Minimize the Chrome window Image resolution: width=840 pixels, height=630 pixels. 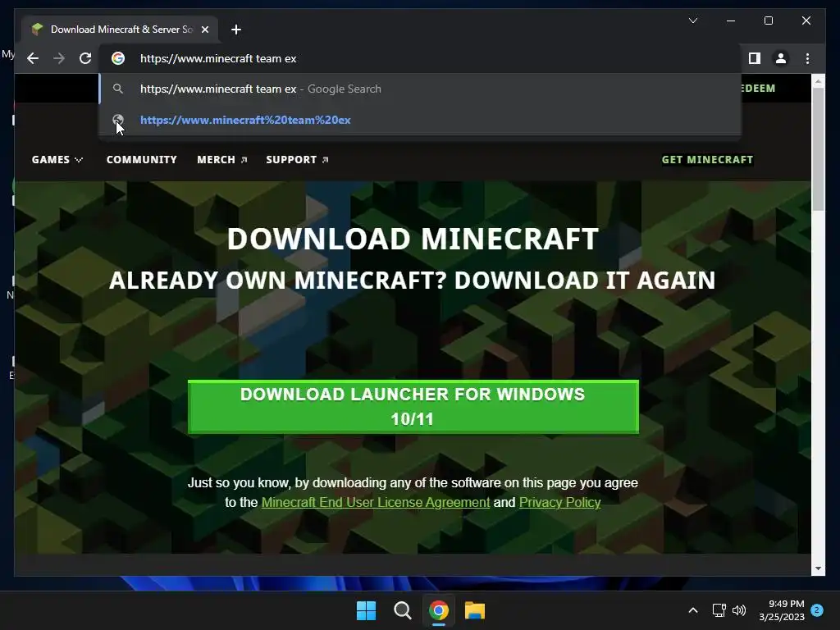[731, 21]
